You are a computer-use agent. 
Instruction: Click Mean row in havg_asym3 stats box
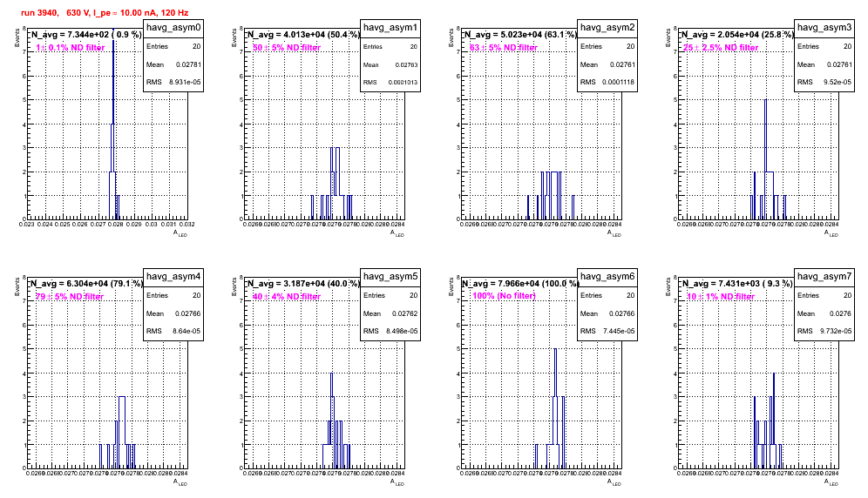[824, 64]
